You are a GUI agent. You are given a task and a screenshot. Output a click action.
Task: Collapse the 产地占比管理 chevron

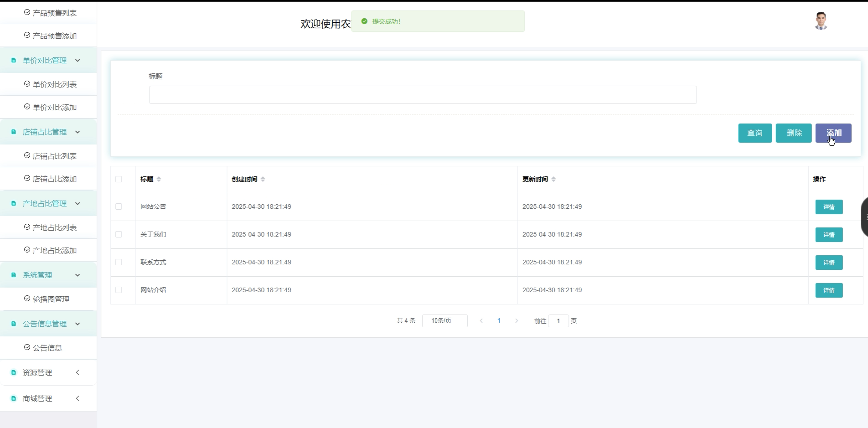pyautogui.click(x=77, y=203)
